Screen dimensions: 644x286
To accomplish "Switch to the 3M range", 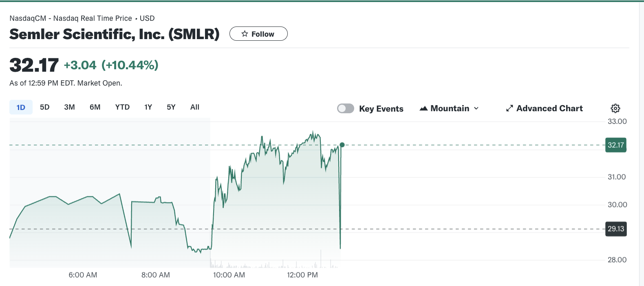I will click(69, 107).
